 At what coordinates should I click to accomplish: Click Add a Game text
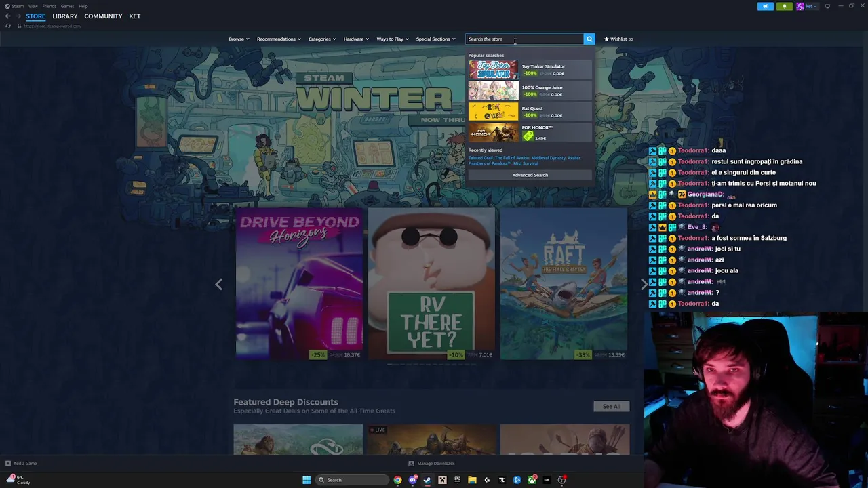tap(25, 464)
